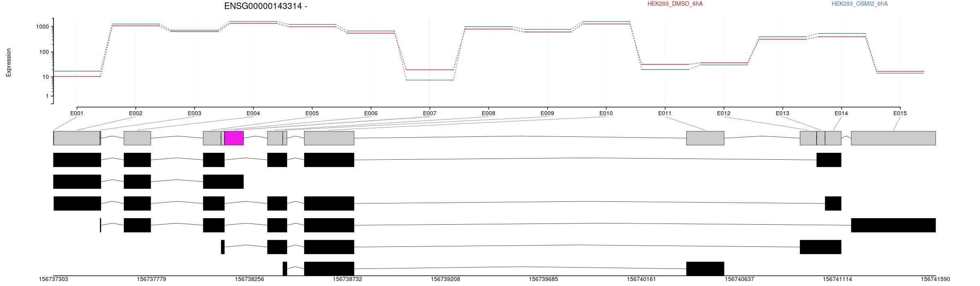Click the Expression y-axis title
This screenshot has width=980, height=286.
tap(9, 63)
